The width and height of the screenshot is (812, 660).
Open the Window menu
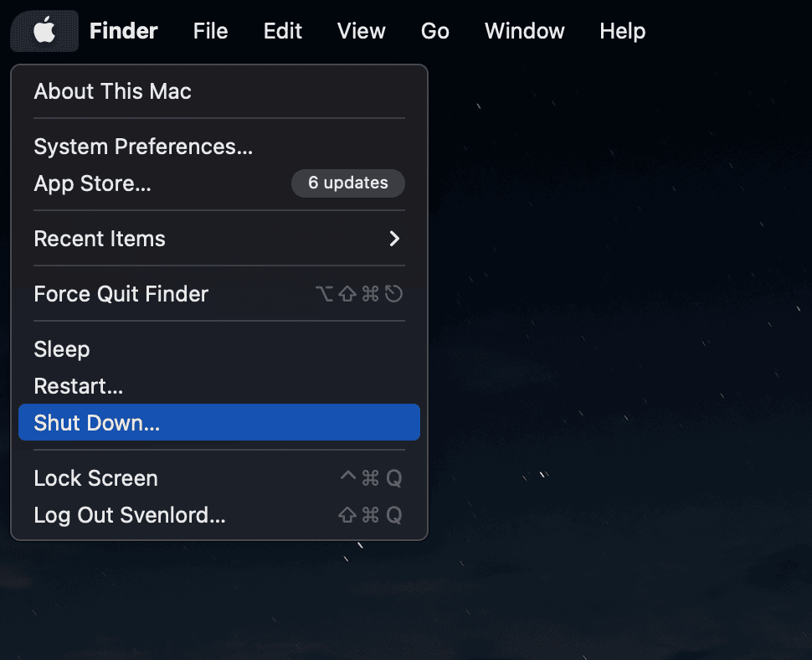(x=524, y=31)
